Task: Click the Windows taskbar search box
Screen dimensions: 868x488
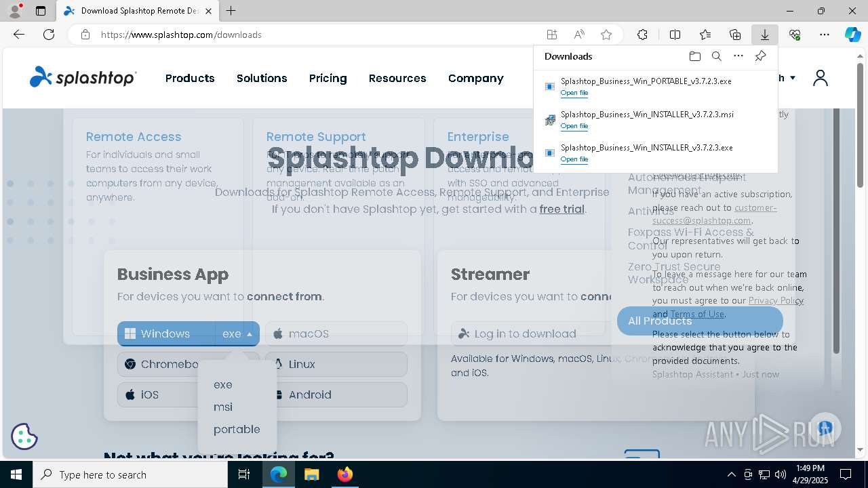Action: pos(130,474)
